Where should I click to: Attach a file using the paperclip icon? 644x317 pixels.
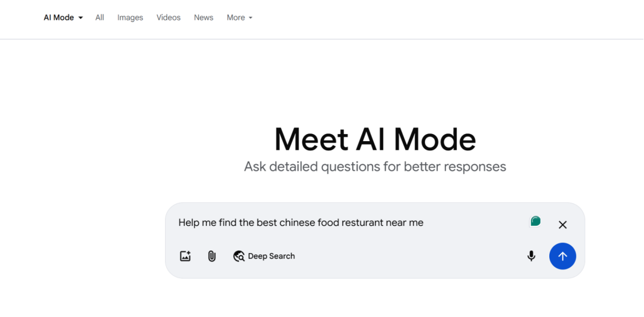212,256
